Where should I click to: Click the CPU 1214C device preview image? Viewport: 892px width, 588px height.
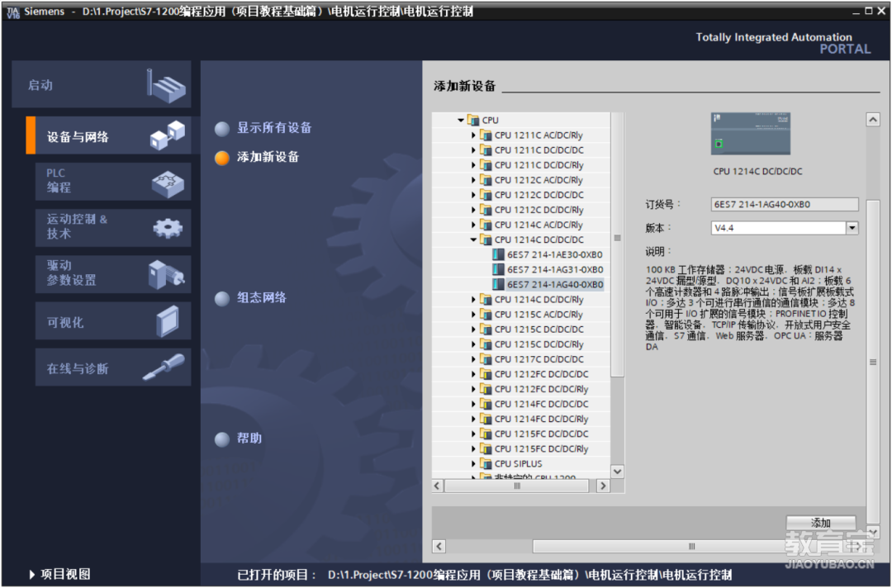click(x=750, y=134)
